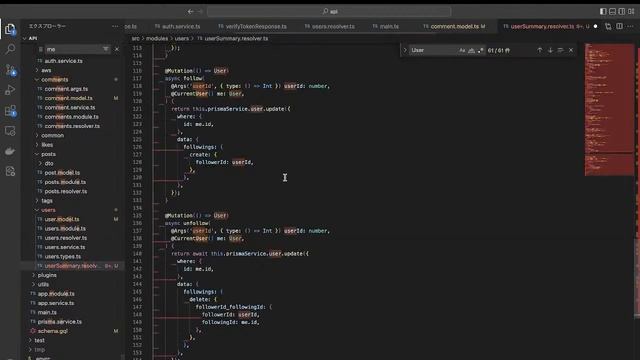Image resolution: width=640 pixels, height=360 pixels.
Task: Collapse the posts folder
Action: tap(48, 154)
